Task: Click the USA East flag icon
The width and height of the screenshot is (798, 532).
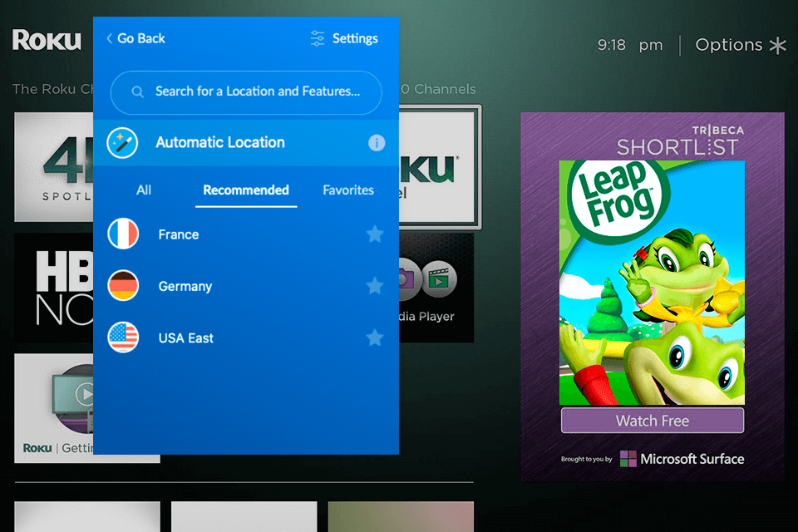Action: click(x=123, y=337)
